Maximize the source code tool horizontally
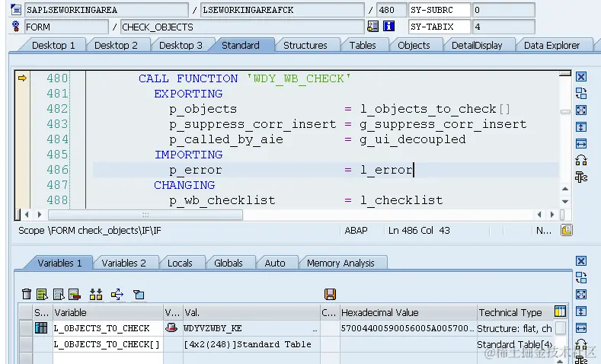The image size is (601, 364). (x=581, y=144)
